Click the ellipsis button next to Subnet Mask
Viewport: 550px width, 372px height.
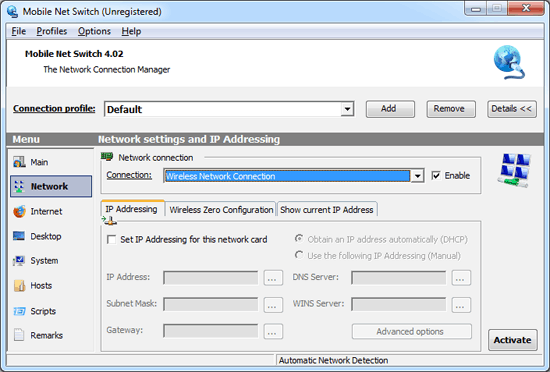coord(273,304)
